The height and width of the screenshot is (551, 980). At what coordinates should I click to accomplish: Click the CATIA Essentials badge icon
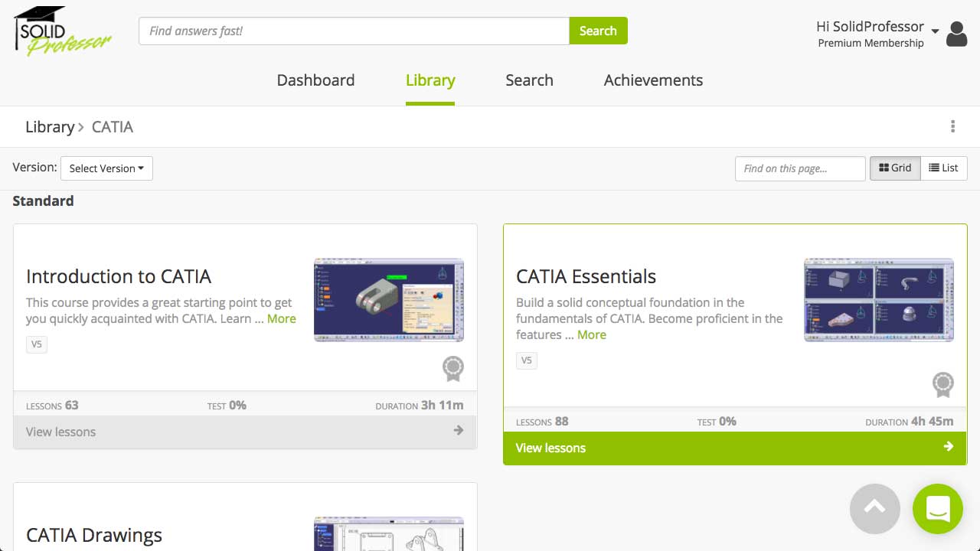[x=942, y=384]
